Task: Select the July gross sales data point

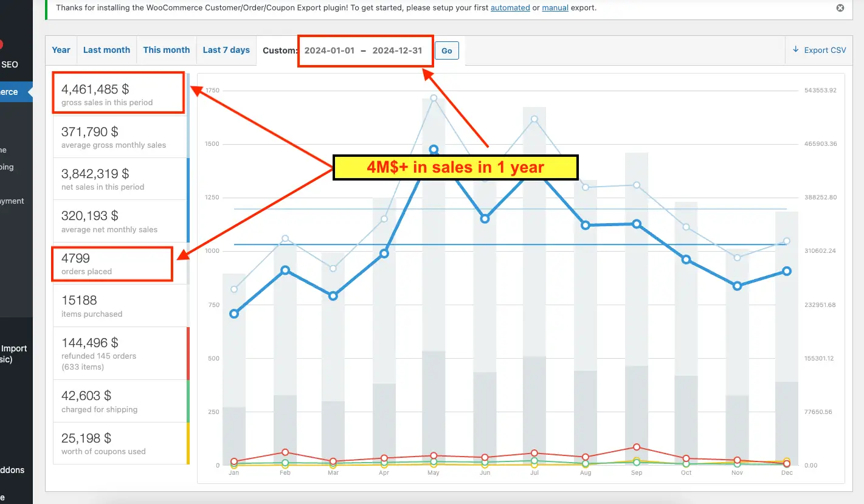Action: (534, 119)
